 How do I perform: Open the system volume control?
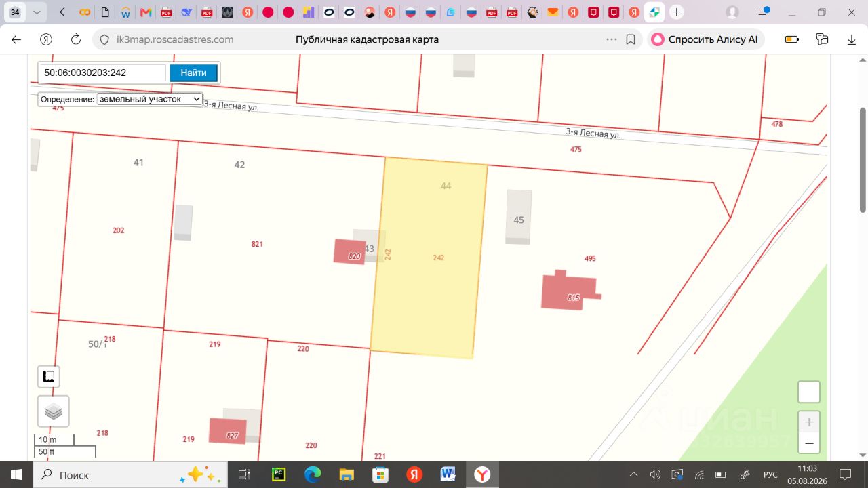tap(655, 474)
